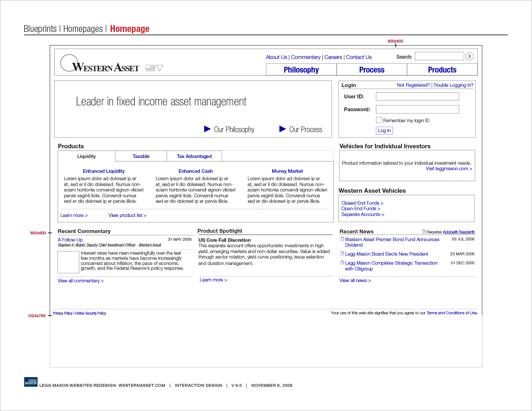Click the search go arrow icon

[x=470, y=56]
